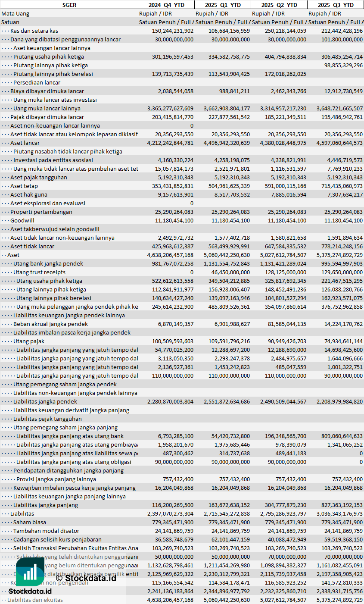Select the 2025_Q2_YTD column header
Viewport: 364px width, 604px height.
pyautogui.click(x=279, y=5)
